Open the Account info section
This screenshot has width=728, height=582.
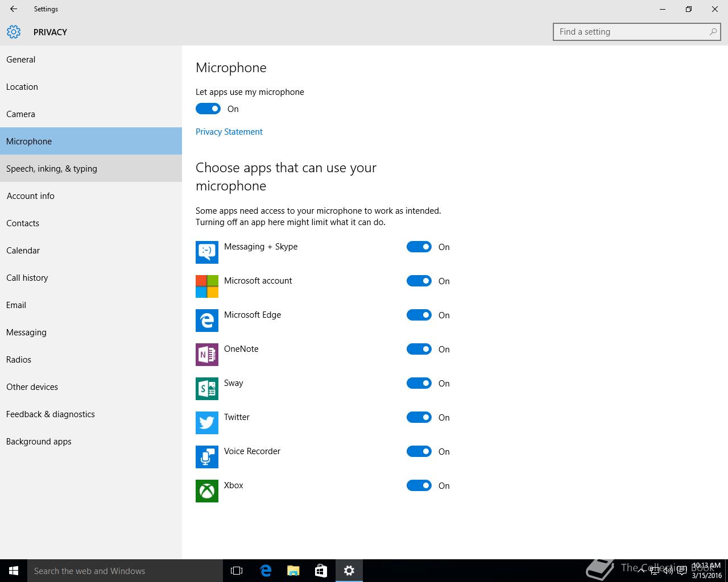coord(91,196)
